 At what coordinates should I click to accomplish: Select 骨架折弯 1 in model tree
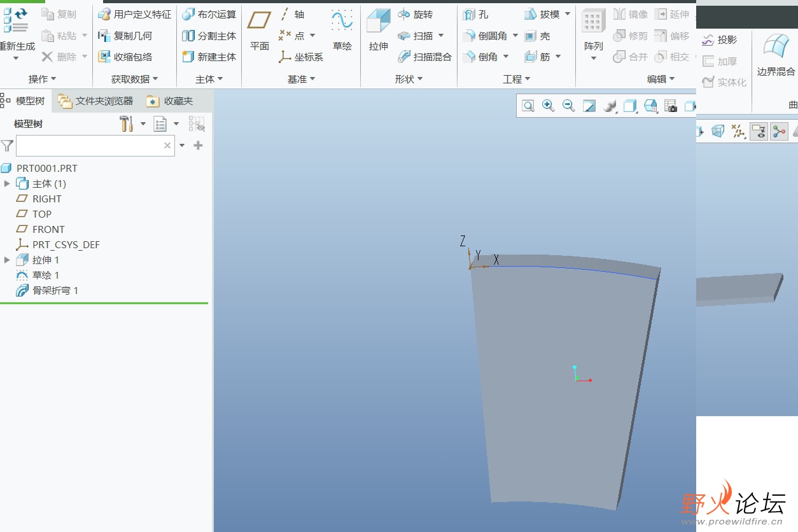tap(47, 291)
